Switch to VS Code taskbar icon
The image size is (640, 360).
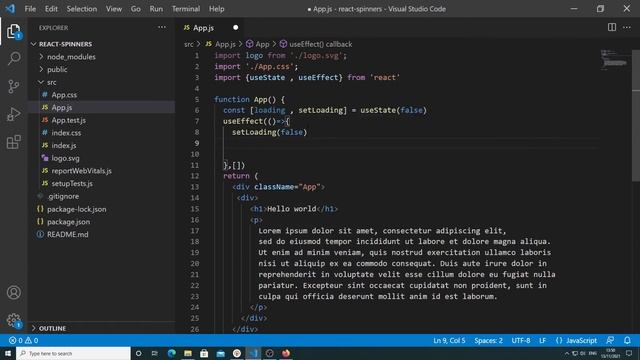coord(253,353)
